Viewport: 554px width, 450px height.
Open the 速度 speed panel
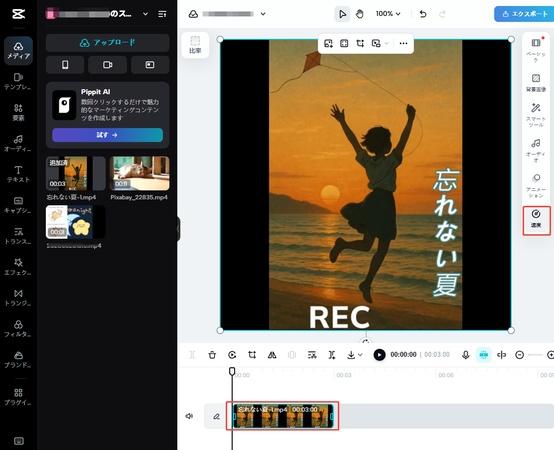click(x=536, y=219)
